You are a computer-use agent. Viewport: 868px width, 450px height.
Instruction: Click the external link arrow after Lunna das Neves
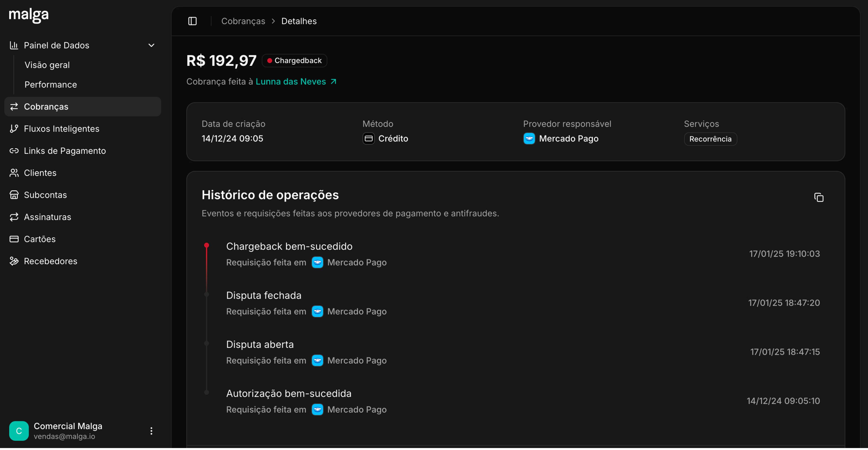pos(333,82)
